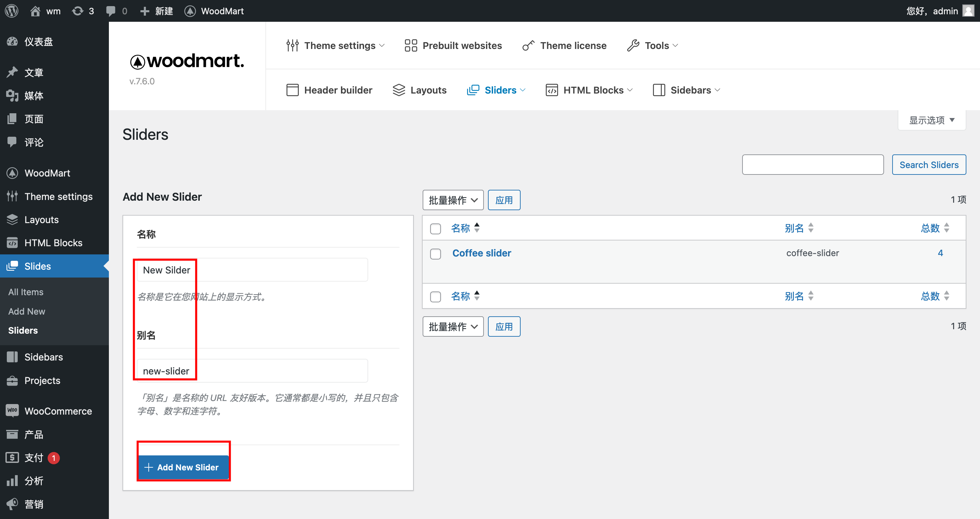Open the 显示选项 screen options panel
The width and height of the screenshot is (980, 519).
932,120
